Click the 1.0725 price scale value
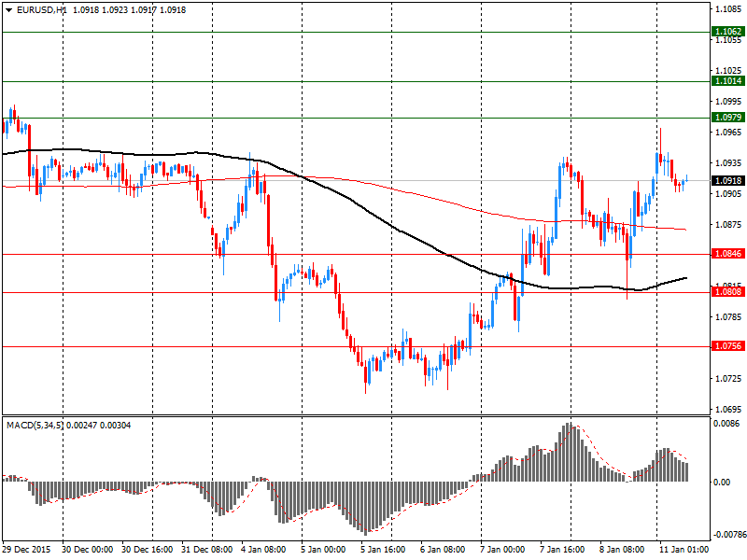The image size is (747, 560). click(x=728, y=379)
